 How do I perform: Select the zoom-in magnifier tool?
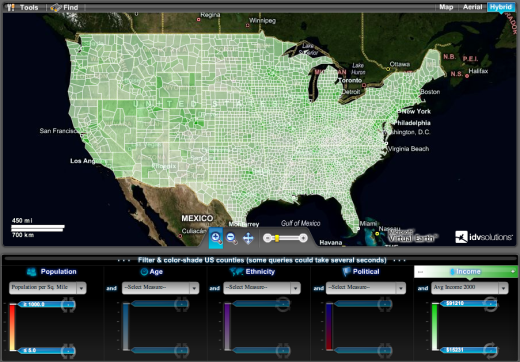point(216,238)
